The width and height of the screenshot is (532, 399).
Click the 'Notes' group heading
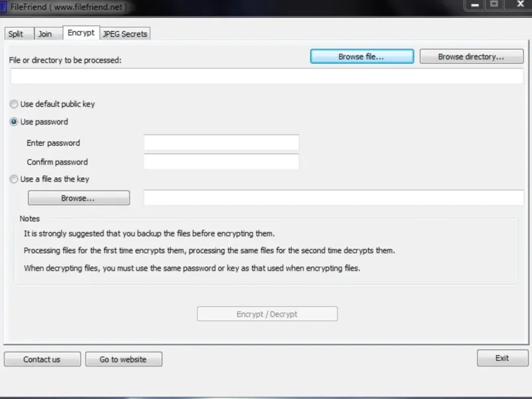(x=29, y=219)
